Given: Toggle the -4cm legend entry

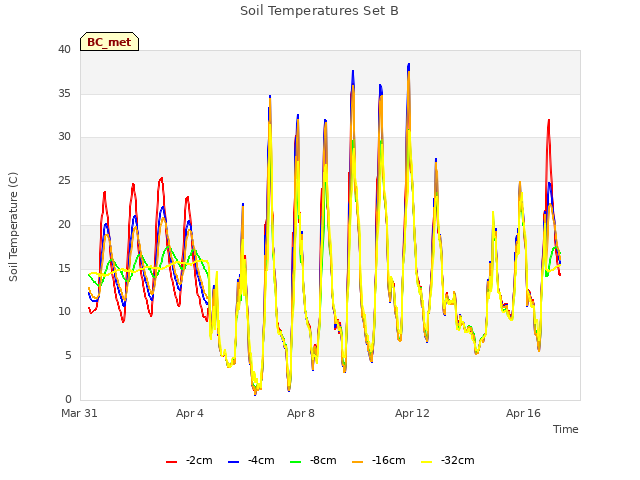Looking at the screenshot, I should point(251,460).
